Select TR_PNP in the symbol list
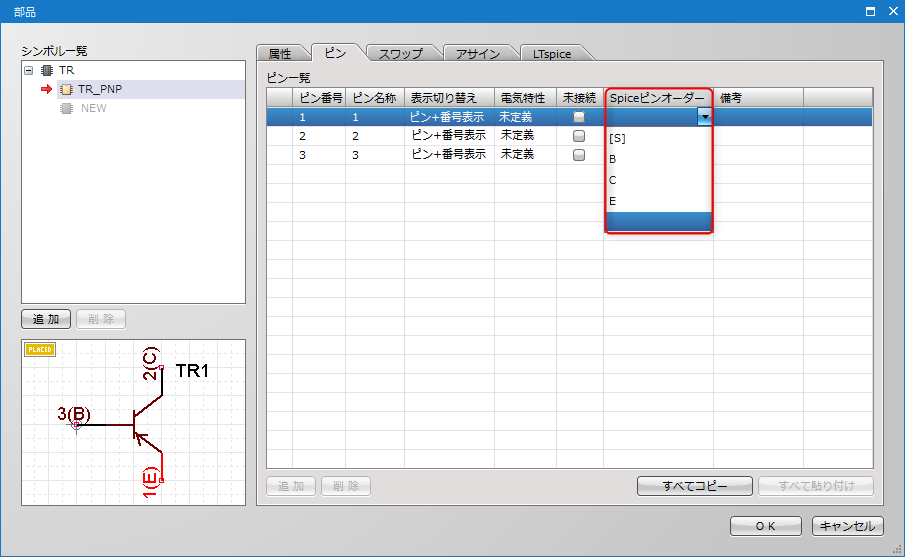This screenshot has height=557, width=905. pos(100,89)
